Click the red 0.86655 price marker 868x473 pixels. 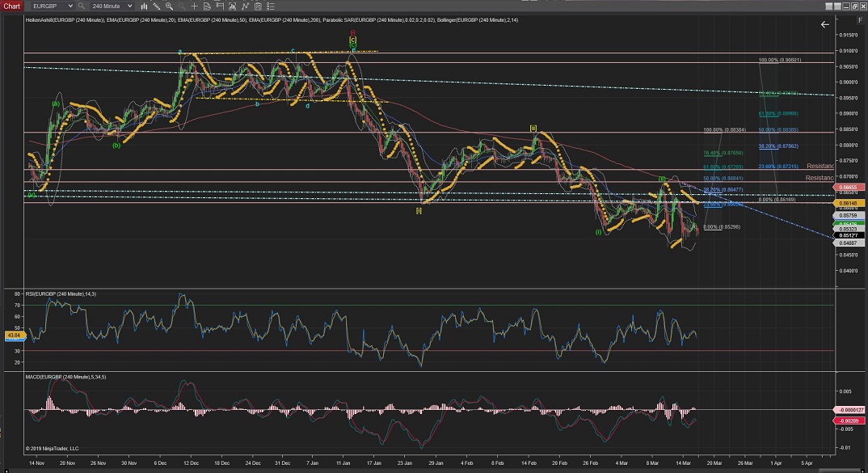coord(849,188)
